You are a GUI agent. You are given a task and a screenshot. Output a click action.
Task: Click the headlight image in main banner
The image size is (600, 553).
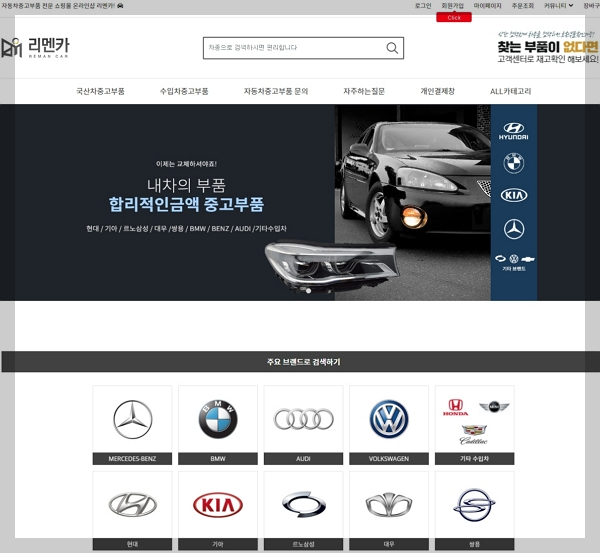click(x=332, y=266)
